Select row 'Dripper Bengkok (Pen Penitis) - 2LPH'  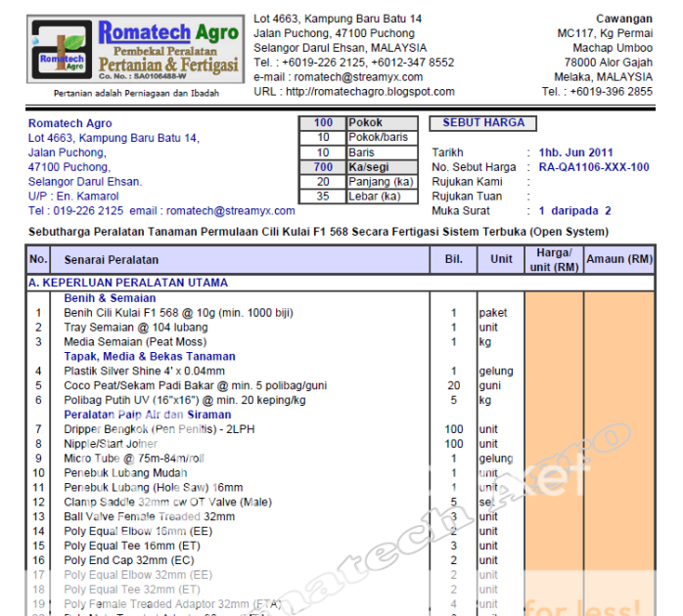click(341, 429)
